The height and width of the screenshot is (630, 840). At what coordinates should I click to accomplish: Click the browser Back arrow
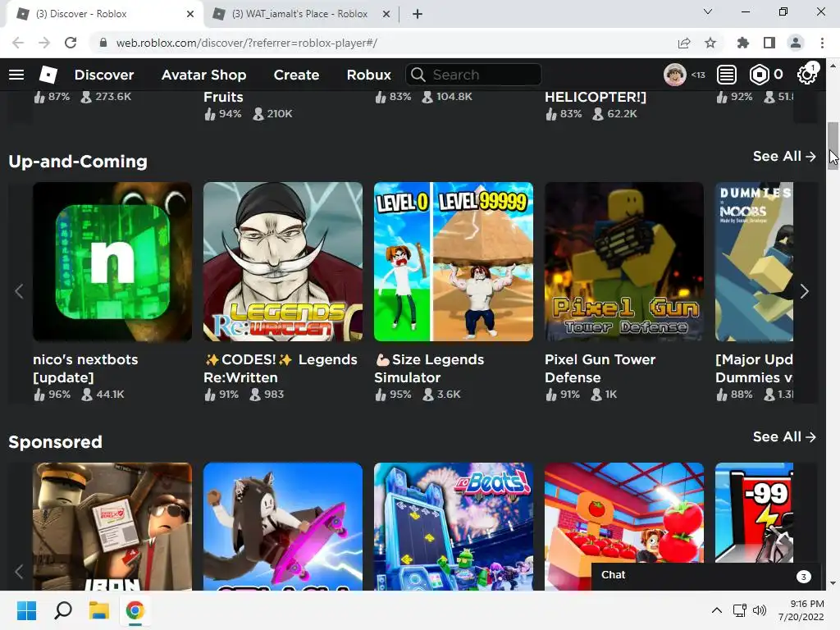[x=18, y=43]
